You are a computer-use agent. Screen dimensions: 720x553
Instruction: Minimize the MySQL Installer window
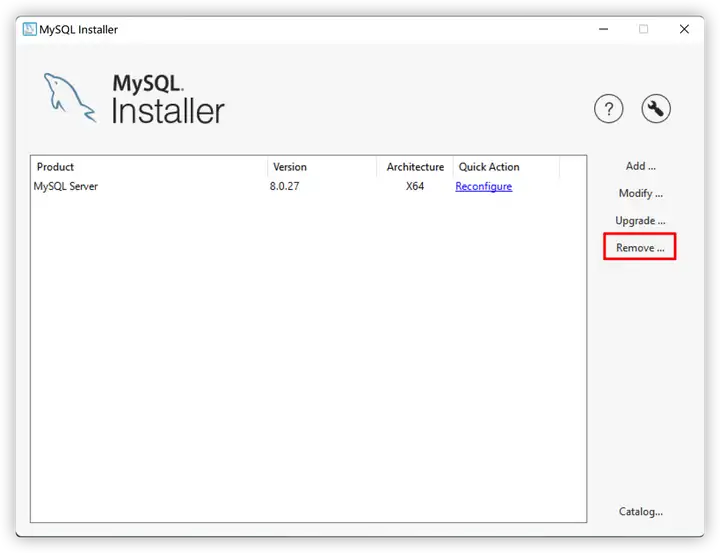[603, 29]
